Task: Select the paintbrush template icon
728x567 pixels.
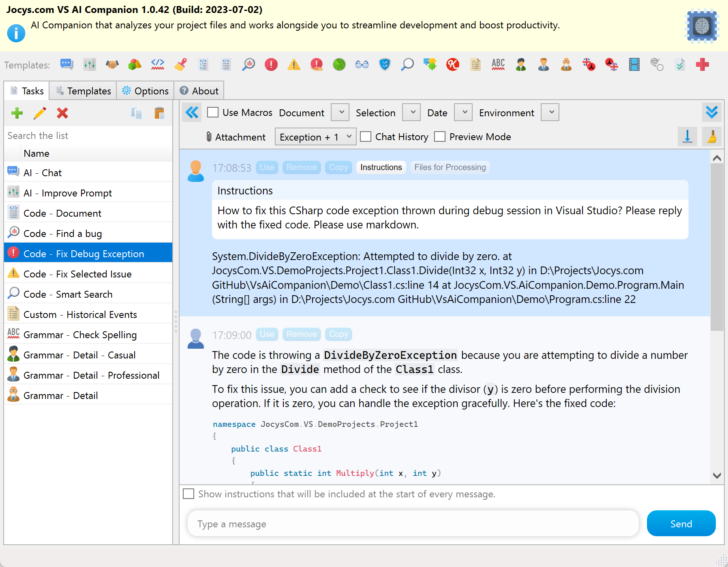Action: (180, 65)
